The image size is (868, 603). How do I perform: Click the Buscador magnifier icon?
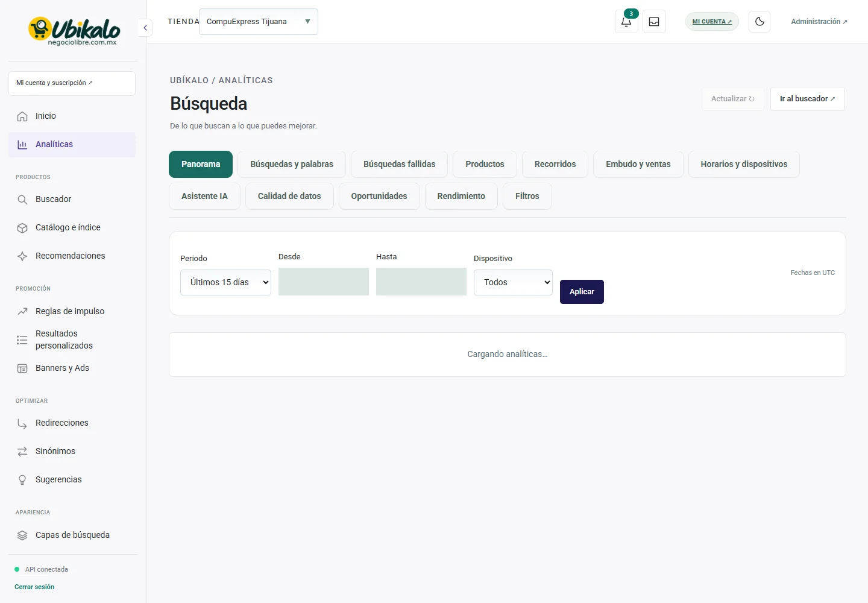tap(22, 200)
